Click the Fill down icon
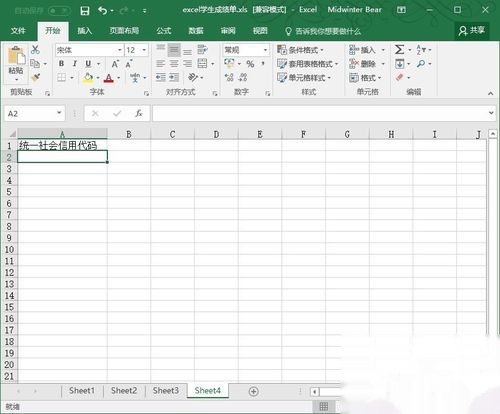 pos(400,64)
